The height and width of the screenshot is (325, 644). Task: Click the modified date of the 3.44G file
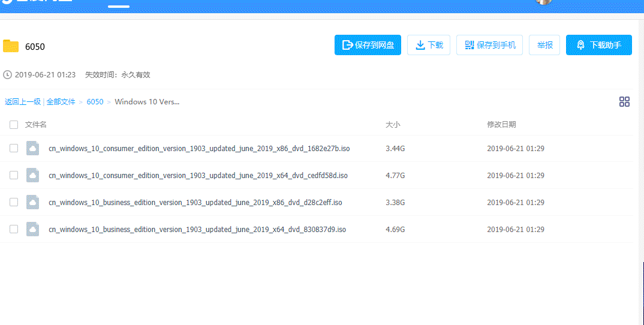pyautogui.click(x=516, y=148)
